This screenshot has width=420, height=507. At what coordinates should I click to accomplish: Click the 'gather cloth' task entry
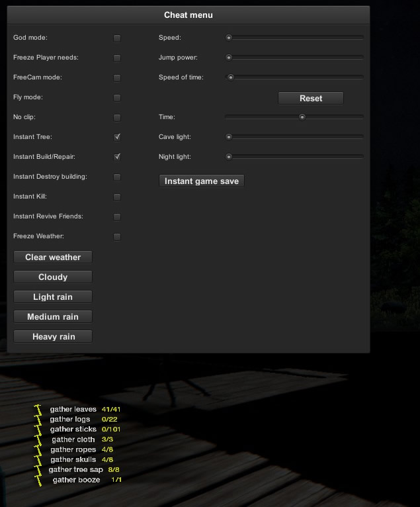coord(73,439)
